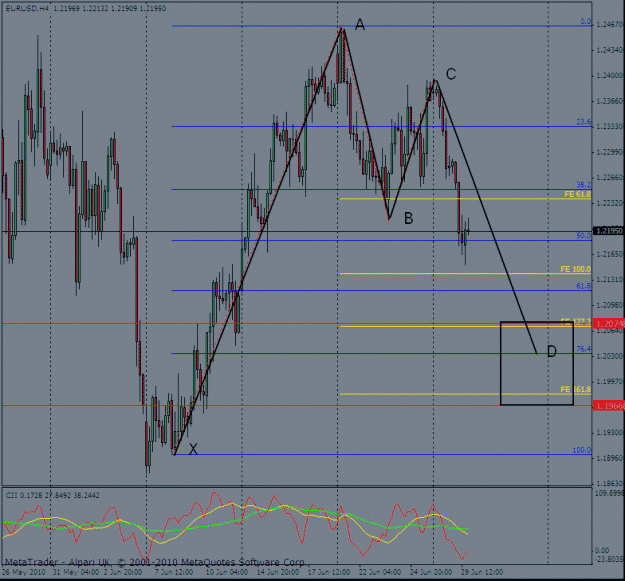The height and width of the screenshot is (581, 625).
Task: Click the 1.21650 value on price axis
Action: click(x=609, y=254)
